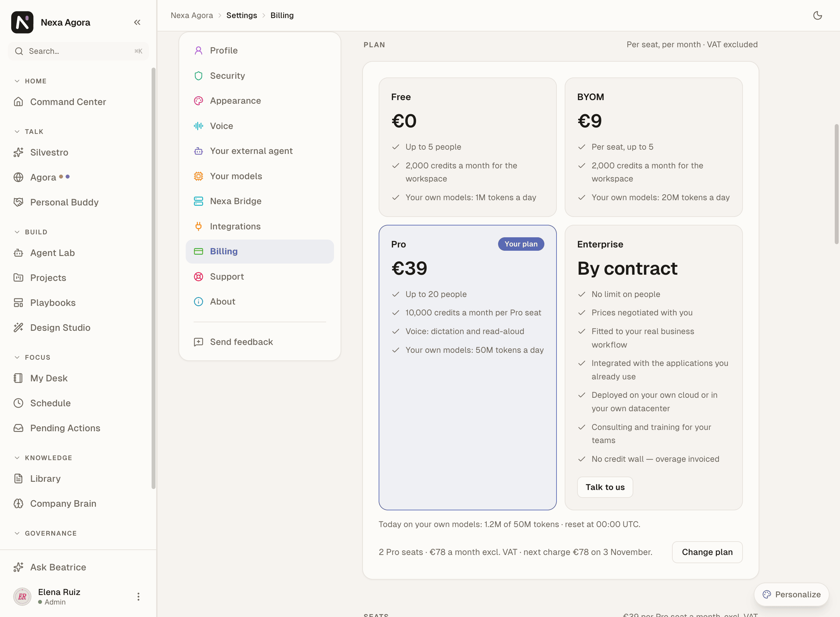
Task: Open Elena Ruiz user options menu
Action: (138, 596)
